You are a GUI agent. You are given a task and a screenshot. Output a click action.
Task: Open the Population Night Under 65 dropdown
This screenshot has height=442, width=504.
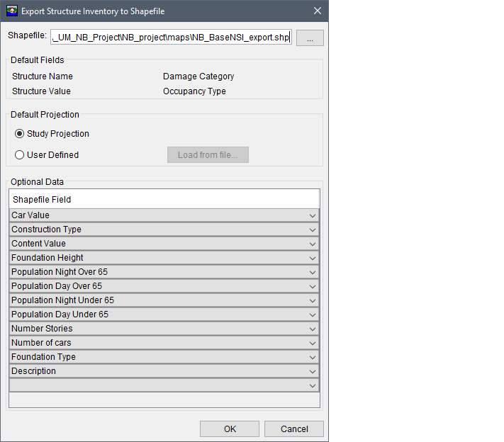point(164,300)
